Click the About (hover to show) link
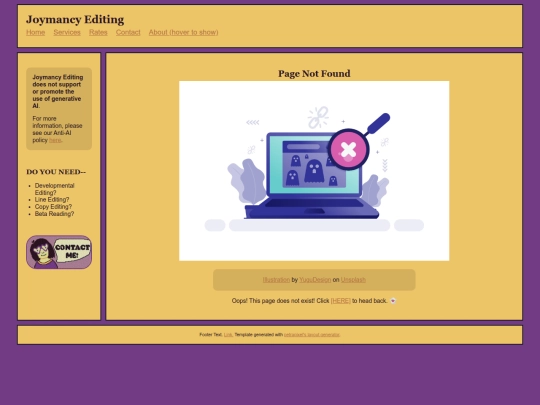Image resolution: width=540 pixels, height=405 pixels. (183, 32)
